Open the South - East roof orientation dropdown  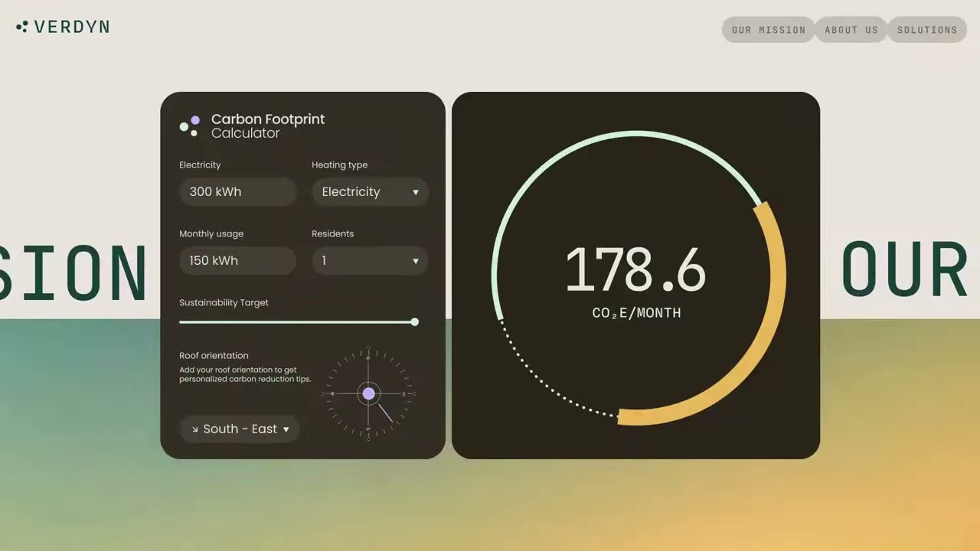coord(240,429)
